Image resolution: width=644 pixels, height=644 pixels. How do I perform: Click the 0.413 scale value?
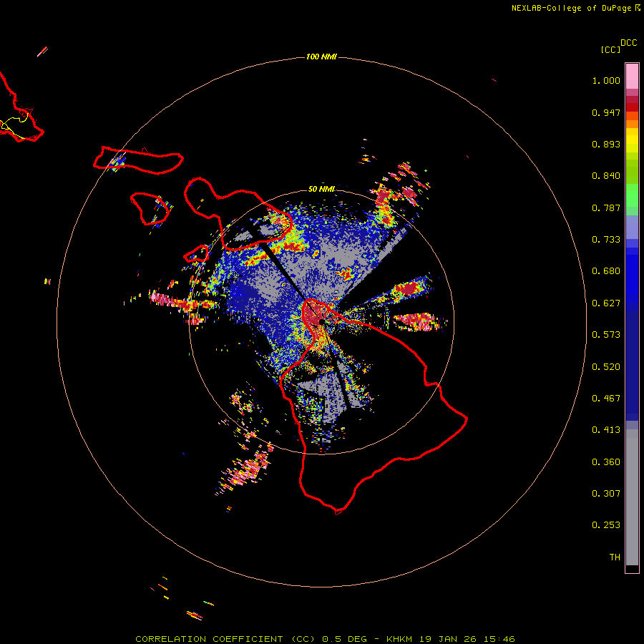[x=606, y=430]
